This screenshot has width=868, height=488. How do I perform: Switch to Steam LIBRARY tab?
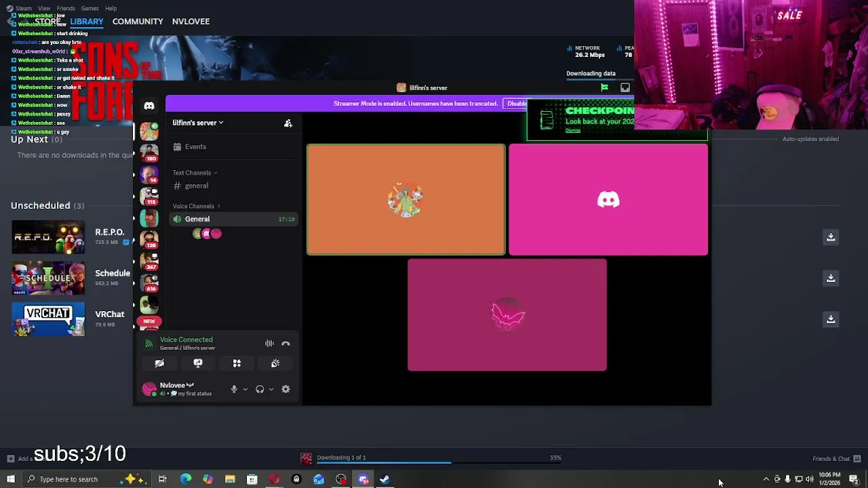pyautogui.click(x=87, y=22)
